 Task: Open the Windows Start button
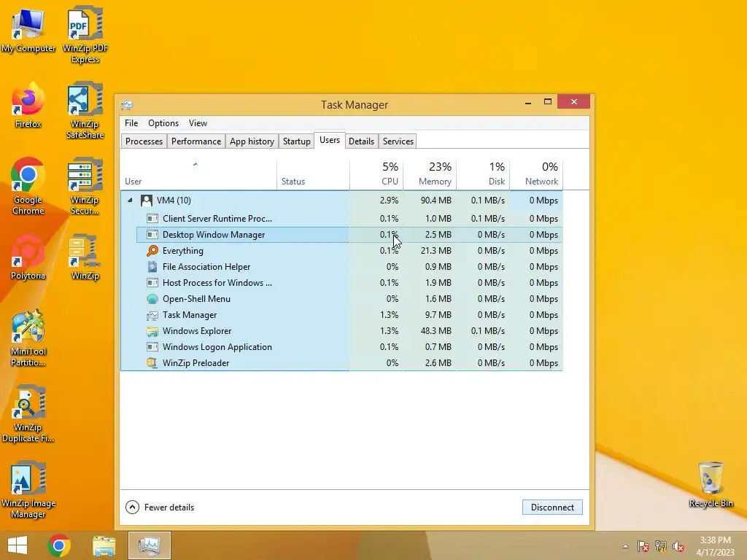[18, 545]
